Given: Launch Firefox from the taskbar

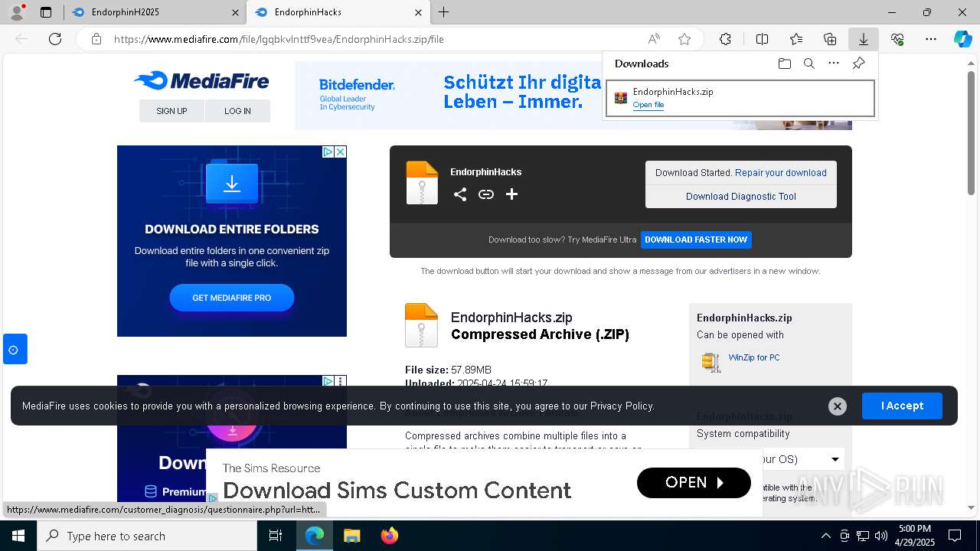Looking at the screenshot, I should pyautogui.click(x=389, y=536).
